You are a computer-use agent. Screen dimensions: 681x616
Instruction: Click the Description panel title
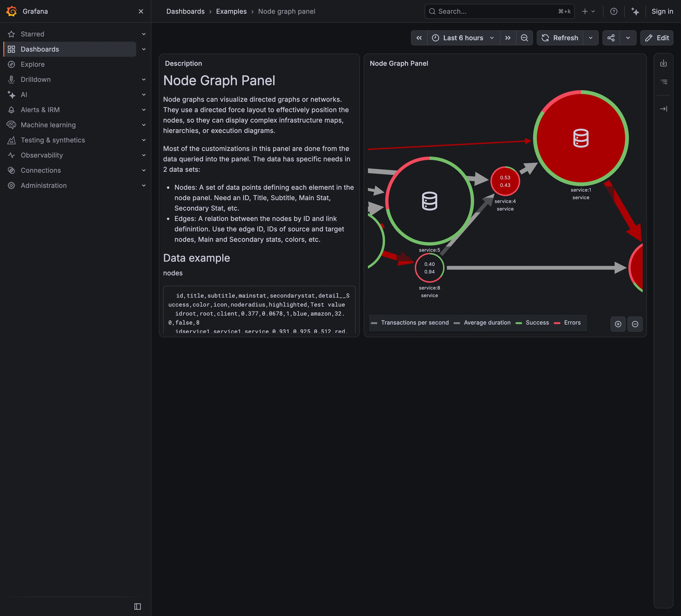point(183,64)
